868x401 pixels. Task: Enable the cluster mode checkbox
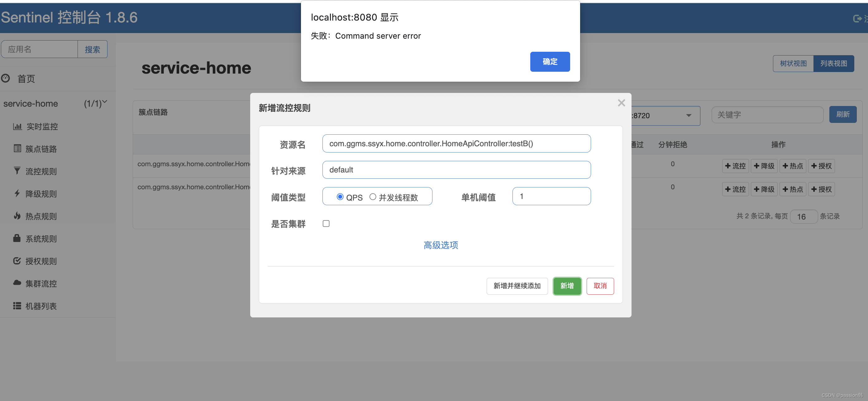pyautogui.click(x=326, y=224)
